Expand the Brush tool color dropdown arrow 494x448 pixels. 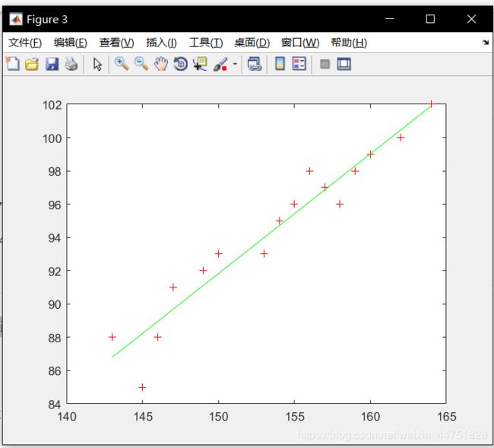tap(235, 64)
